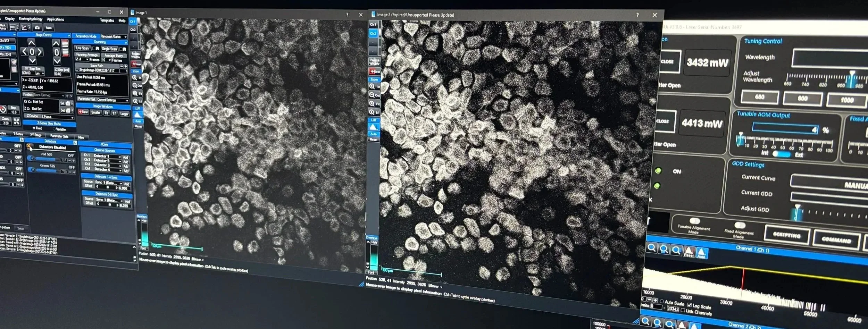The image size is (868, 329).
Task: Open Position None Defined dropdown
Action: pyautogui.click(x=49, y=95)
